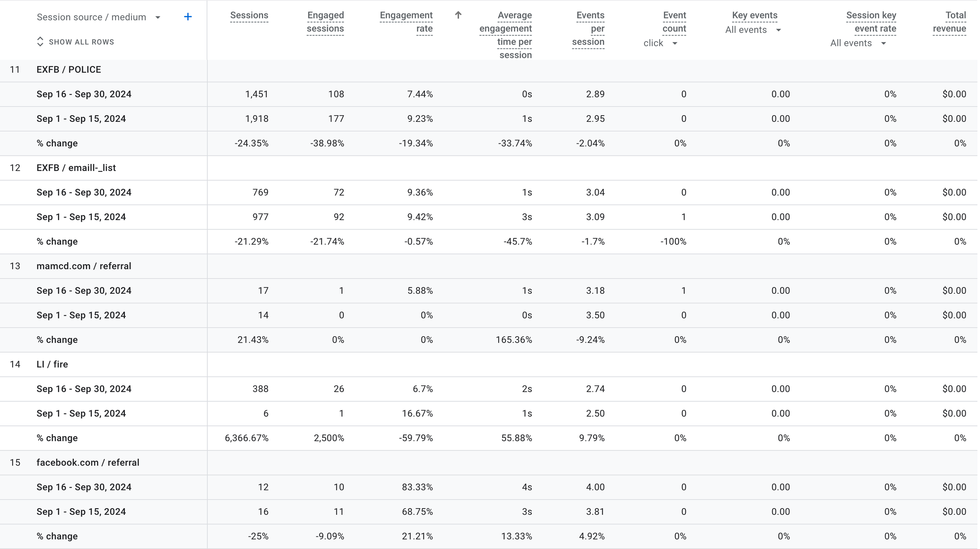Sort by the Engaged sessions column header
980x549 pixels.
(x=326, y=22)
